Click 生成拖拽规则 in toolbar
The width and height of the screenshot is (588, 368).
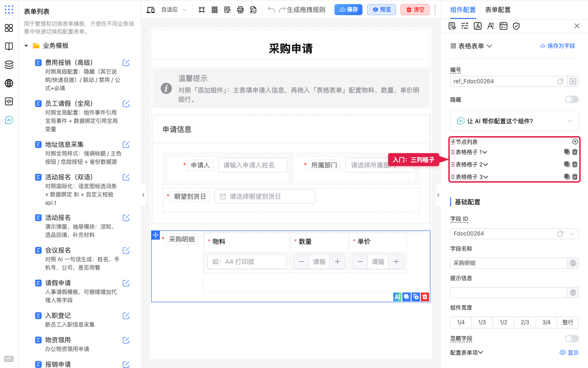coord(306,10)
